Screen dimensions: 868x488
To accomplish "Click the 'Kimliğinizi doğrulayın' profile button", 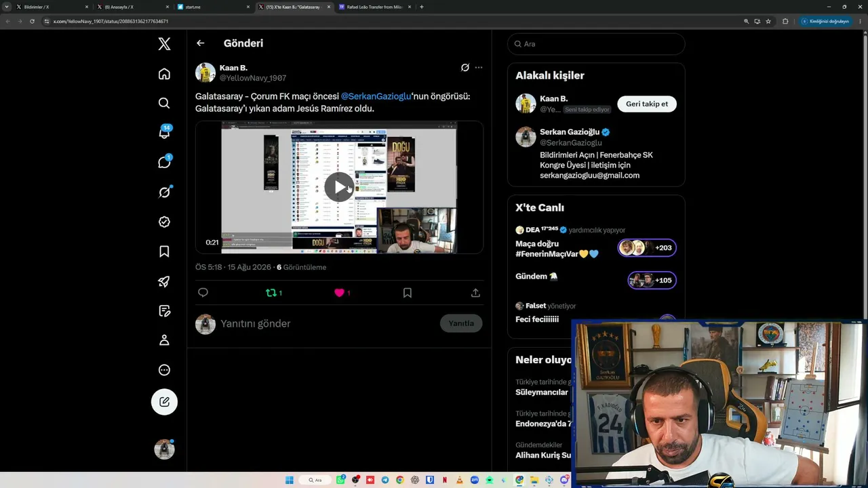I will [x=825, y=21].
